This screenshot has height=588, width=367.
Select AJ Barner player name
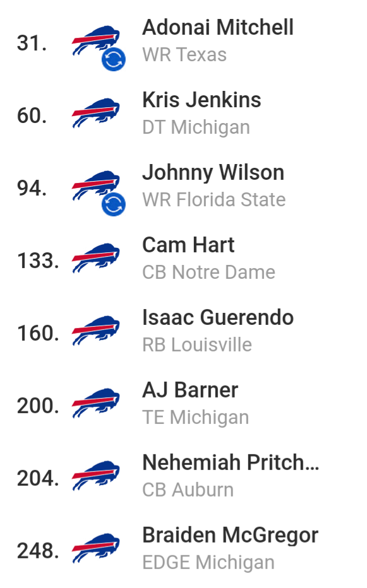190,391
